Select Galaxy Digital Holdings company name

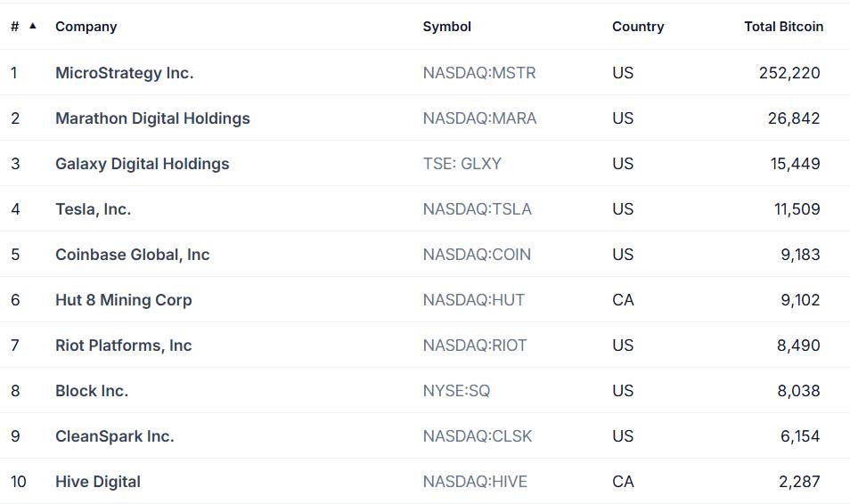143,164
